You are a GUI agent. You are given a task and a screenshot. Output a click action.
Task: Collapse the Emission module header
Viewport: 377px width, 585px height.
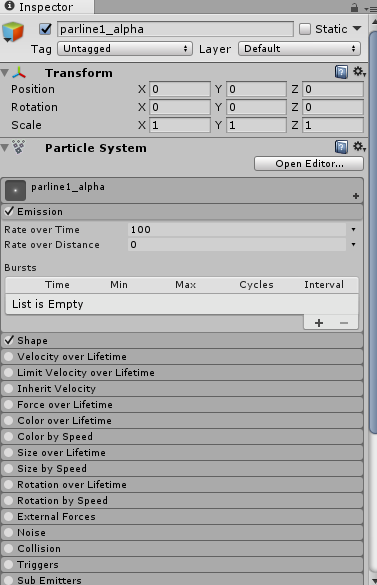click(x=182, y=212)
